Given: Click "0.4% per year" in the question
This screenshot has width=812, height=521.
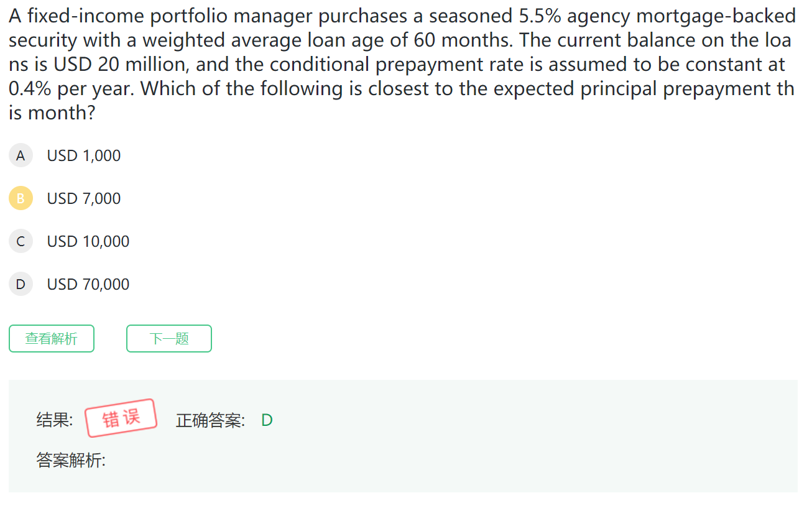Looking at the screenshot, I should [71, 89].
